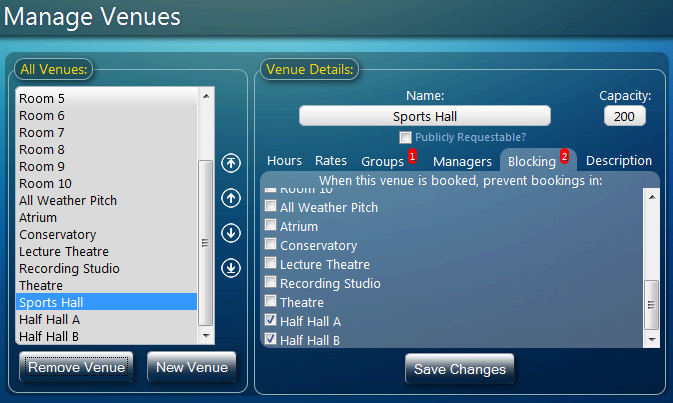Click the Capacity input field
The image size is (673, 403).
tap(624, 116)
